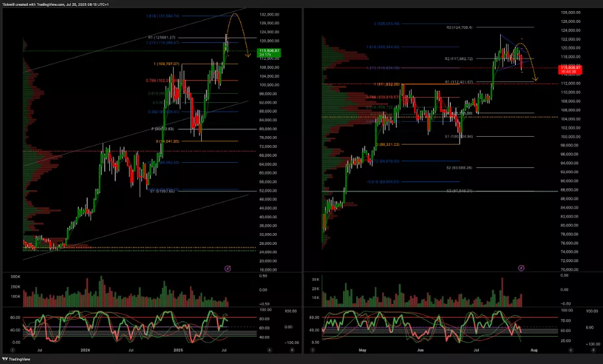Click the purple lightning icon on left chart
Screen dimensions: 603x364
(x=227, y=268)
